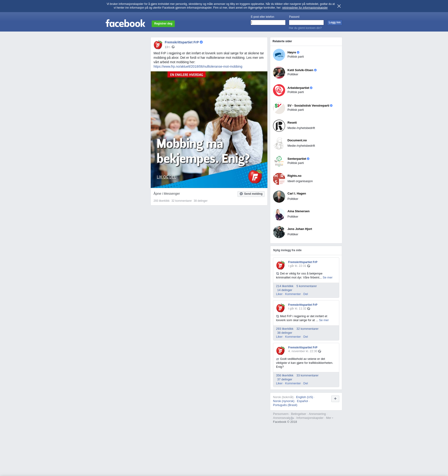Click globe icon beside i går kl. 11:32
448x476 pixels.
(308, 309)
